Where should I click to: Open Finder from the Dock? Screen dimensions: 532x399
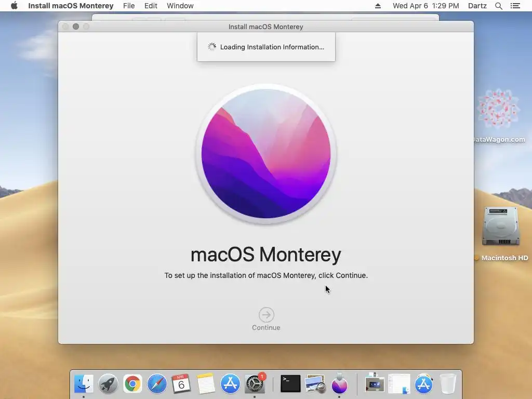[x=84, y=384]
